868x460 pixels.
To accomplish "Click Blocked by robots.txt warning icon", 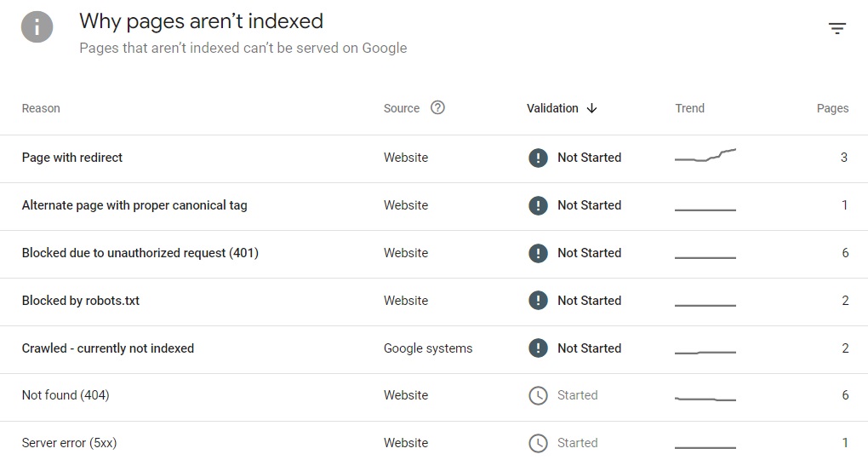I will tap(538, 301).
